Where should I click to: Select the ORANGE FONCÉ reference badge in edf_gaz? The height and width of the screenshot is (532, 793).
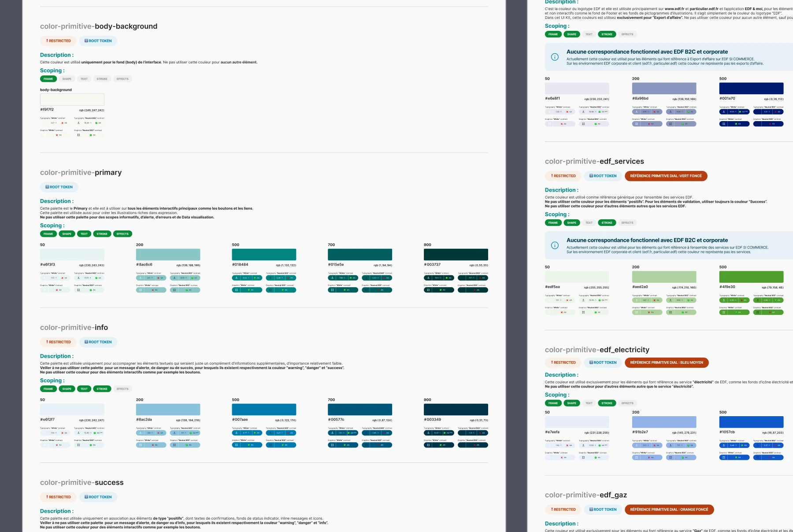[669, 510]
